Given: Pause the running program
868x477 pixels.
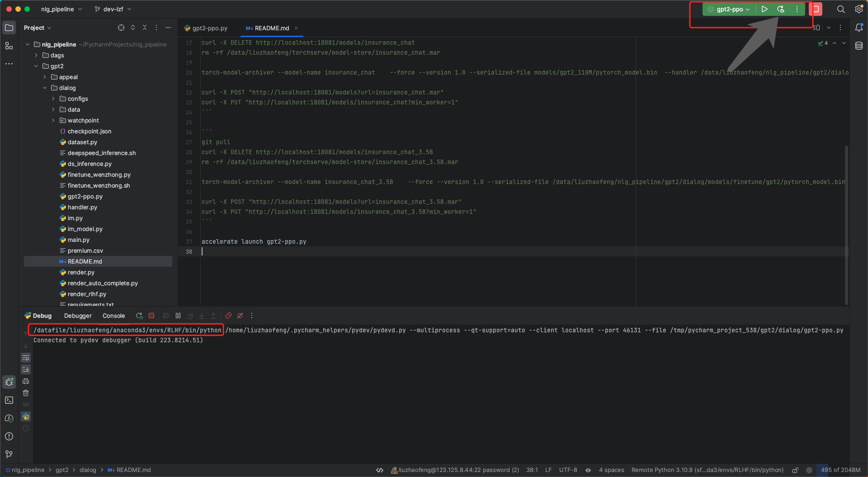Looking at the screenshot, I should click(x=178, y=316).
